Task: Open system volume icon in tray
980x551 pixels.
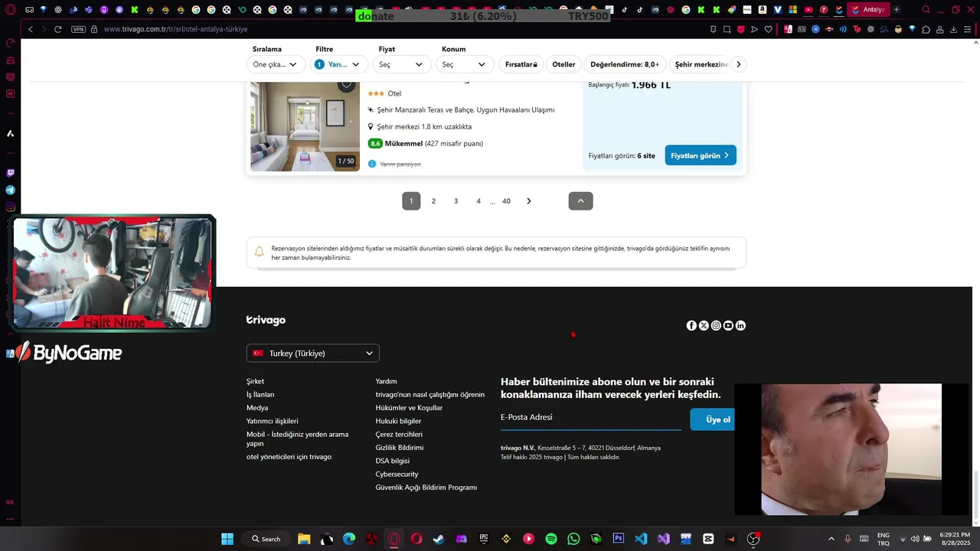Action: [915, 539]
